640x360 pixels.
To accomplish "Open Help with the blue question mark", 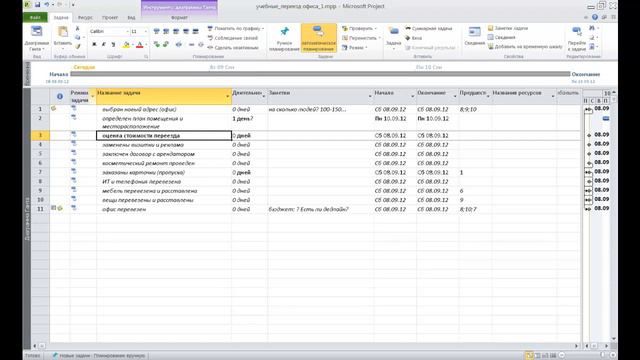I will pyautogui.click(x=595, y=17).
